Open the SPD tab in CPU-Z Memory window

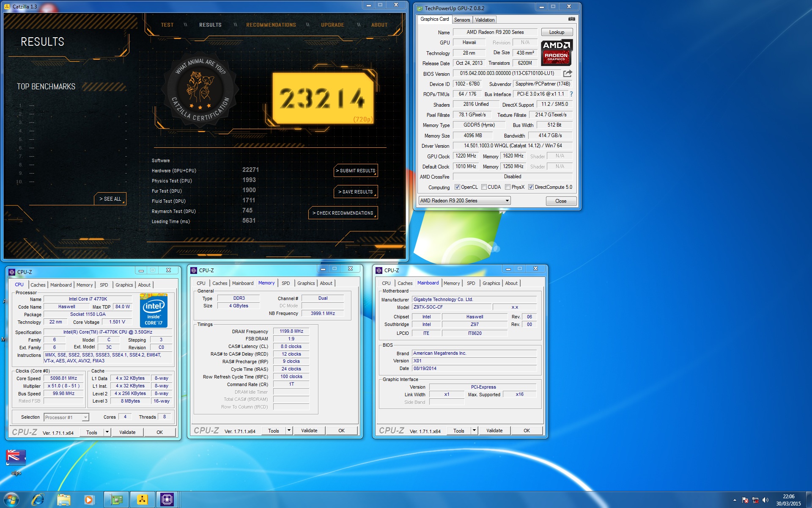tap(286, 283)
